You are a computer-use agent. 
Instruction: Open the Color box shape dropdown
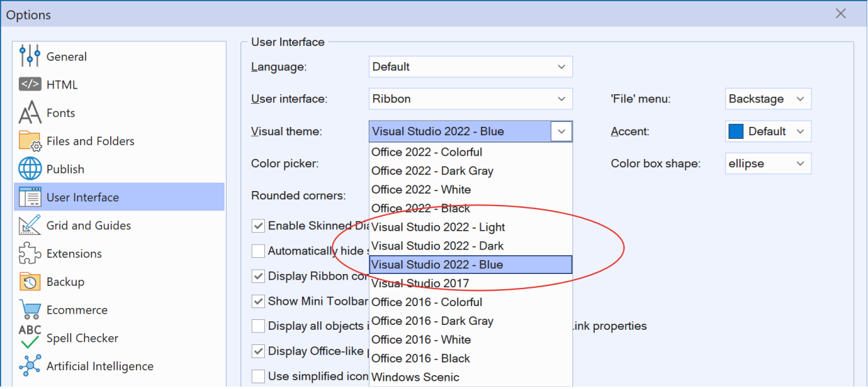(x=768, y=164)
